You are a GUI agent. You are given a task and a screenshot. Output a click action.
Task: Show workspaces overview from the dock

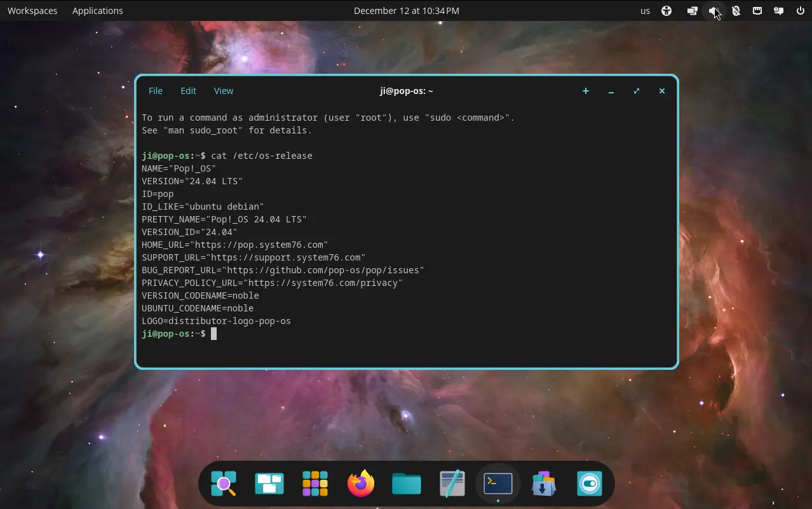pos(269,484)
